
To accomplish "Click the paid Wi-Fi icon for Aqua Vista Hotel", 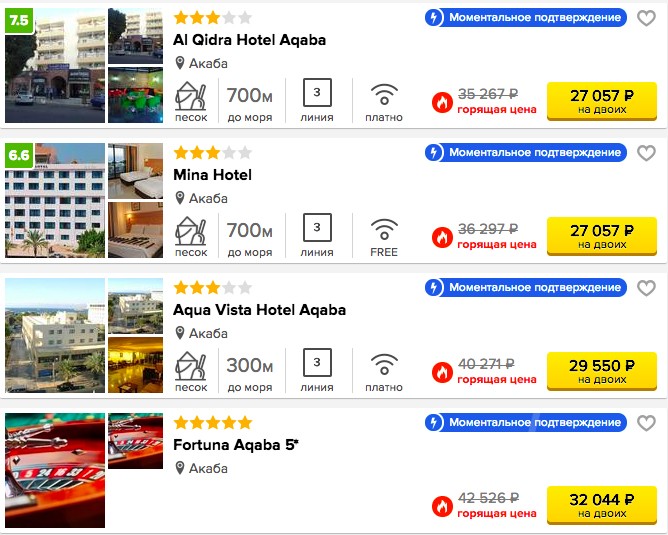I will tap(384, 365).
